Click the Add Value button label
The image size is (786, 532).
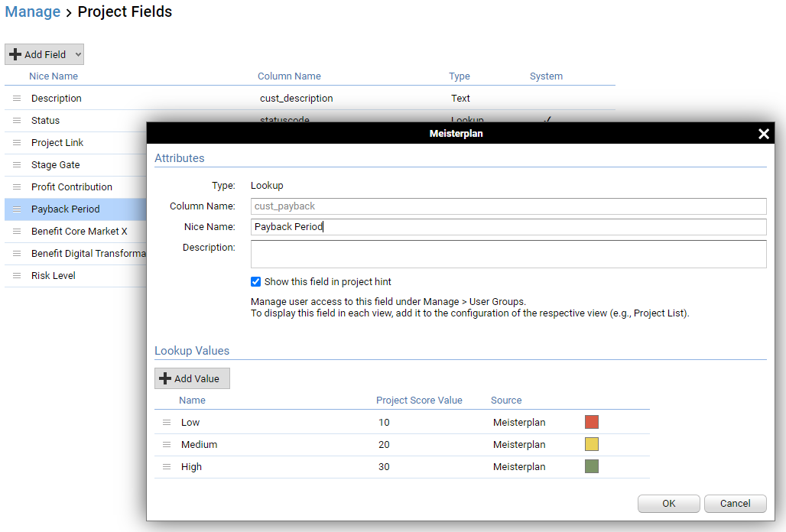[x=196, y=378]
